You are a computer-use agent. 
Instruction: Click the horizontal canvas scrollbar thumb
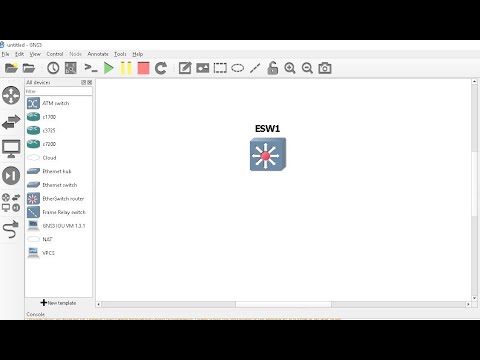pyautogui.click(x=283, y=304)
